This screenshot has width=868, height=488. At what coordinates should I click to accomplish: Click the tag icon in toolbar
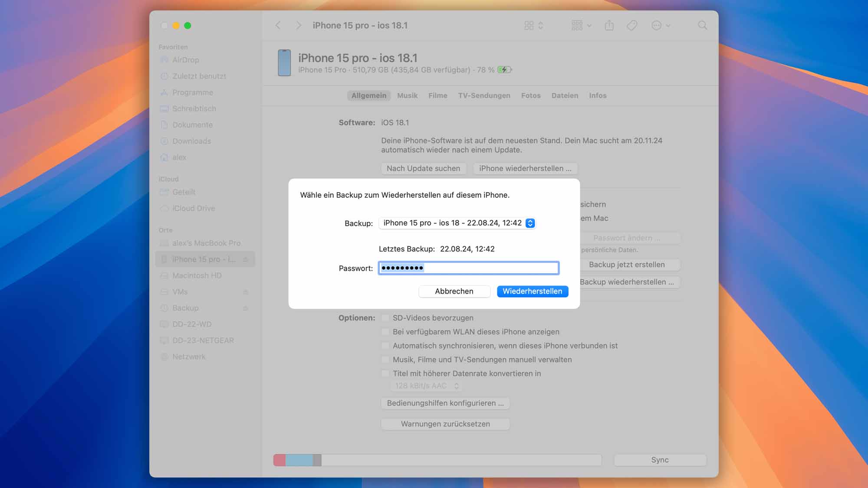pyautogui.click(x=632, y=26)
